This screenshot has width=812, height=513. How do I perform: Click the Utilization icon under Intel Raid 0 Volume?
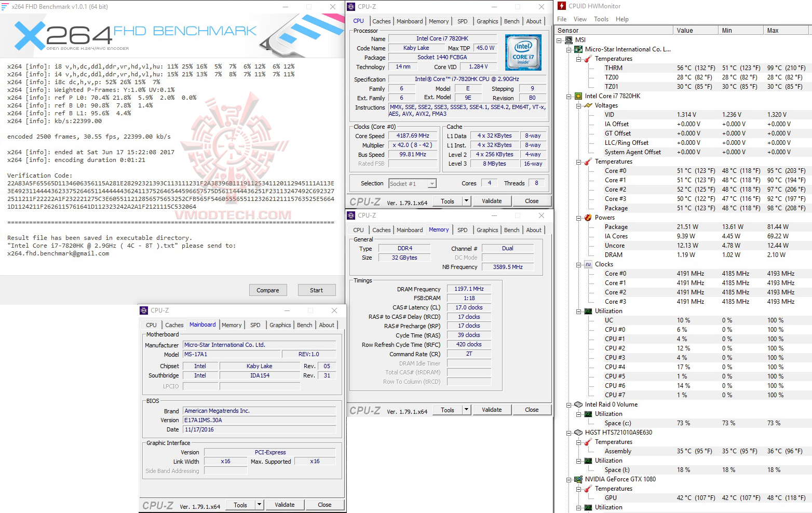(x=588, y=414)
